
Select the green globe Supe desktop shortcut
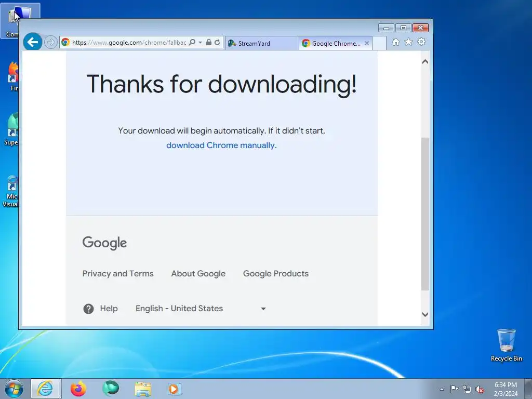[x=11, y=129]
